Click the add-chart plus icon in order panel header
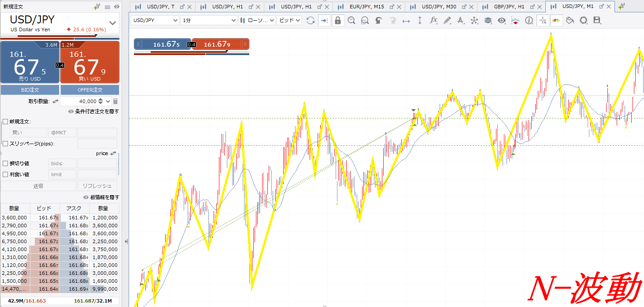The image size is (644, 307). (97, 7)
